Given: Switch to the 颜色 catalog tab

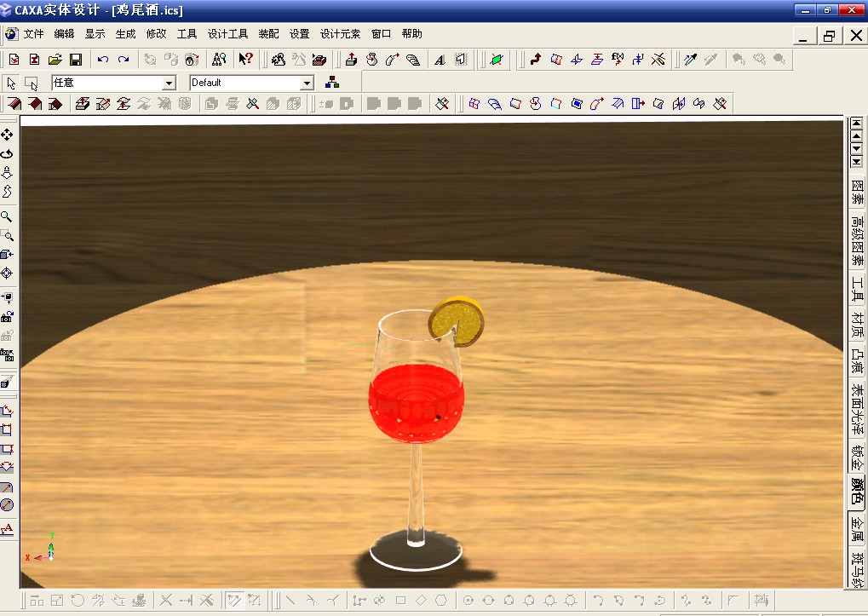Looking at the screenshot, I should [x=857, y=492].
